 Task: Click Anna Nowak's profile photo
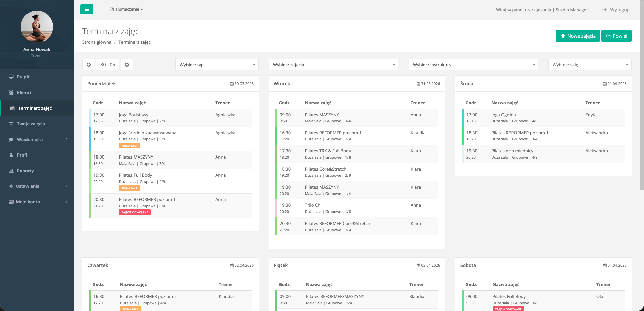[37, 27]
